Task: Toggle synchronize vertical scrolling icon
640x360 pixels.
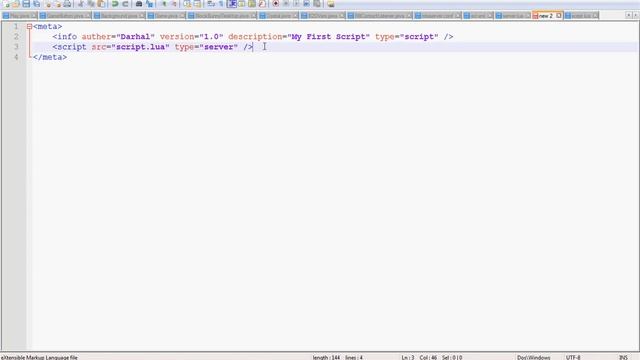Action: click(187, 4)
